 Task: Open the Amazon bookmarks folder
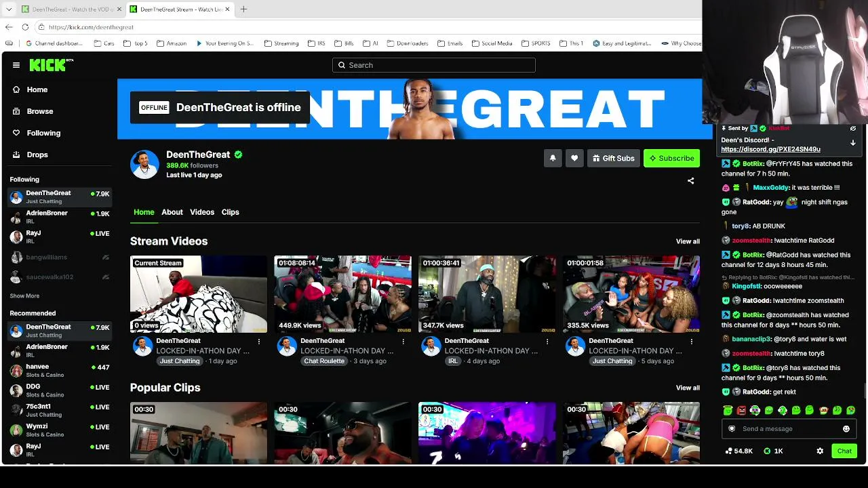[x=171, y=43]
